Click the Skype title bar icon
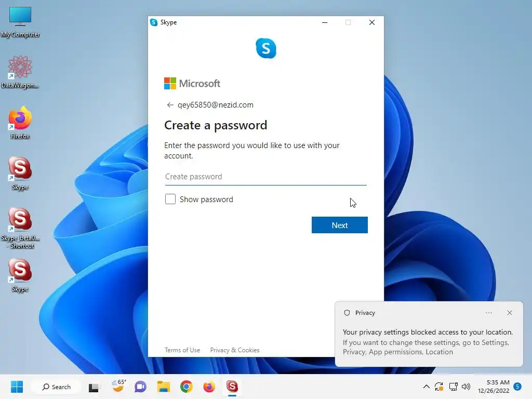 pos(154,22)
